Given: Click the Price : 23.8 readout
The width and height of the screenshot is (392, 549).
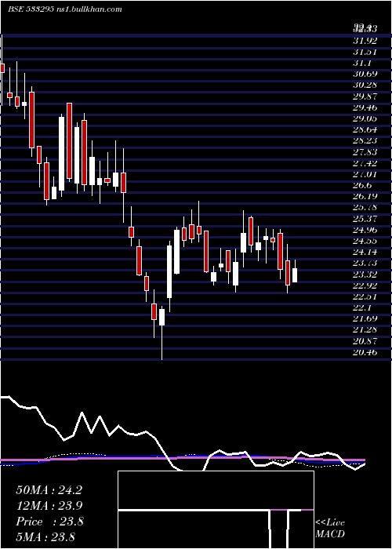Looking at the screenshot, I should click(x=49, y=522).
